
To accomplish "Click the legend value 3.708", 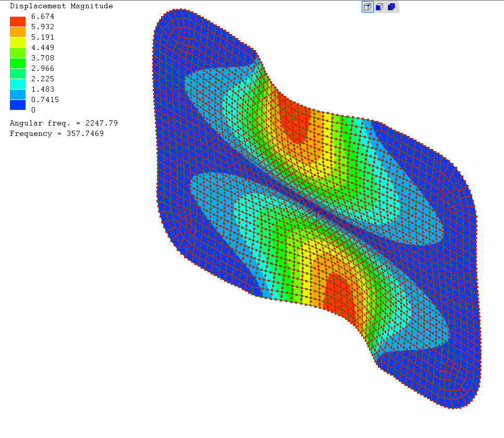I will pyautogui.click(x=43, y=58).
